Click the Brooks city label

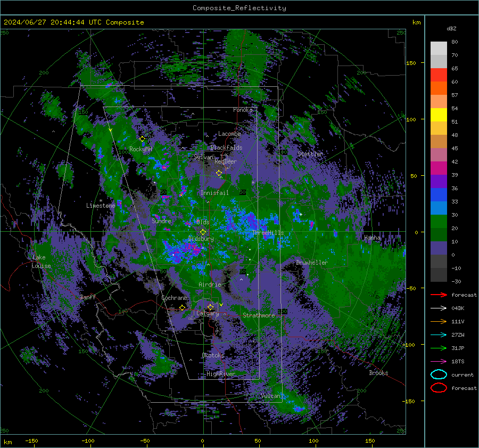tap(378, 373)
